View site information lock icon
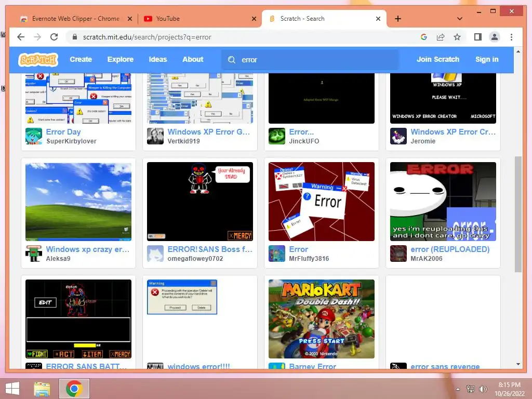The image size is (532, 399). 75,37
